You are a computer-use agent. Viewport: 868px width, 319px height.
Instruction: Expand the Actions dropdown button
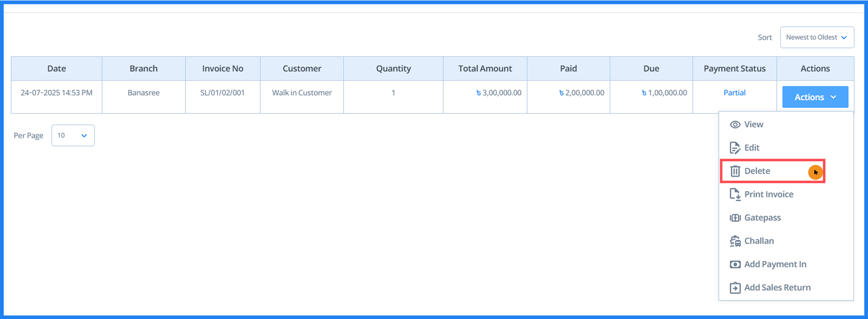click(x=815, y=97)
